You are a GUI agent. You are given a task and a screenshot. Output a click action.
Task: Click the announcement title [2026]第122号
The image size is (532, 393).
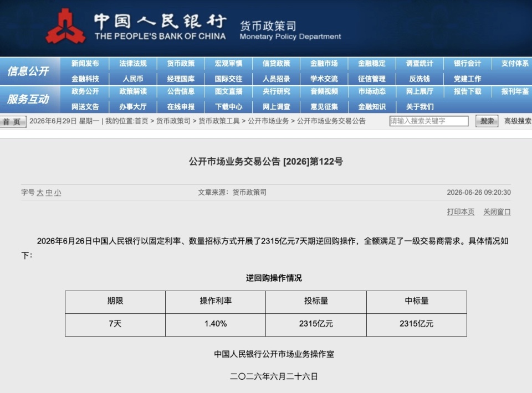click(266, 162)
